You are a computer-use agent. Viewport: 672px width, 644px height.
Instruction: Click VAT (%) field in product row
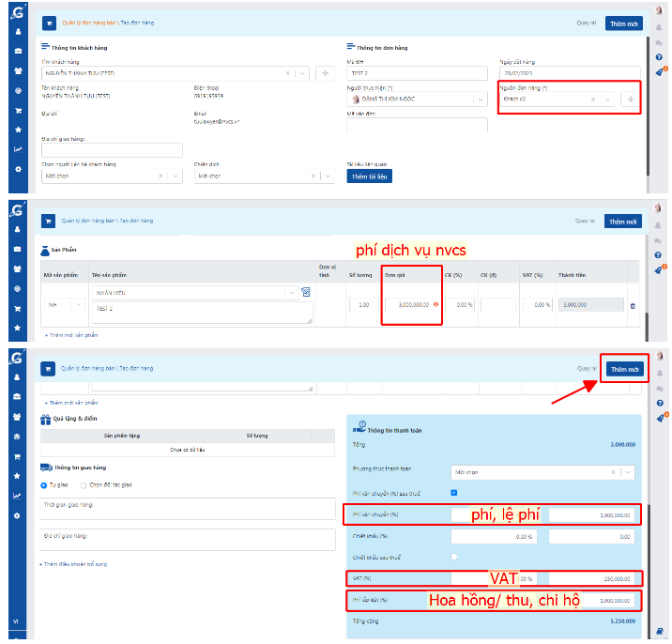point(538,305)
